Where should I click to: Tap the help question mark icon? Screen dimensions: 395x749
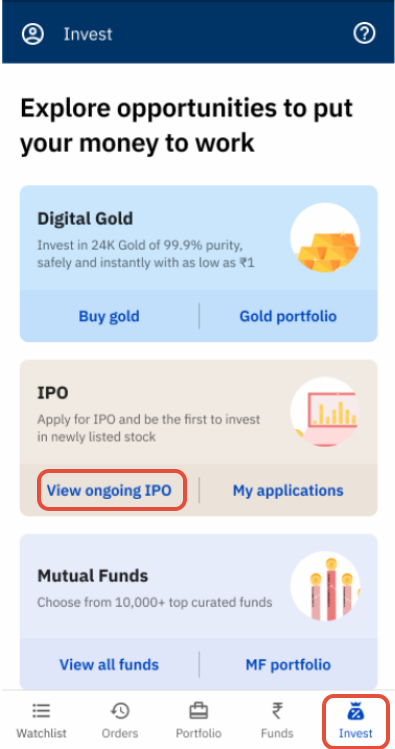[364, 33]
